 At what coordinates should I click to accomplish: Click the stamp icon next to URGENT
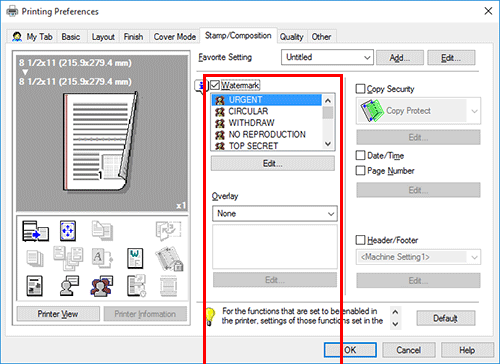coord(220,100)
